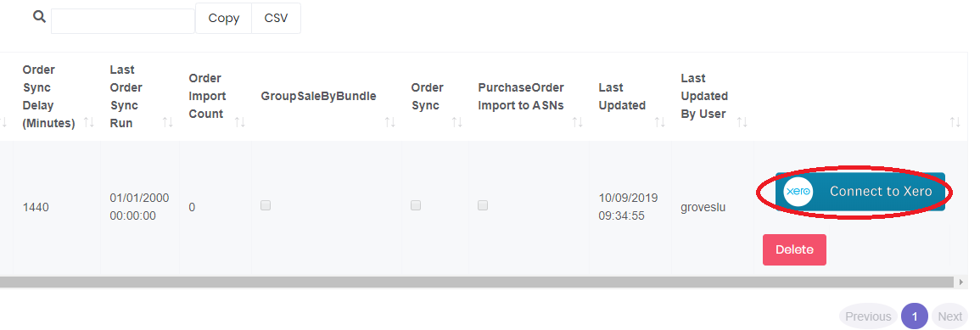Image resolution: width=980 pixels, height=330 pixels.
Task: Sort by Order Import Count arrows
Action: click(x=240, y=122)
